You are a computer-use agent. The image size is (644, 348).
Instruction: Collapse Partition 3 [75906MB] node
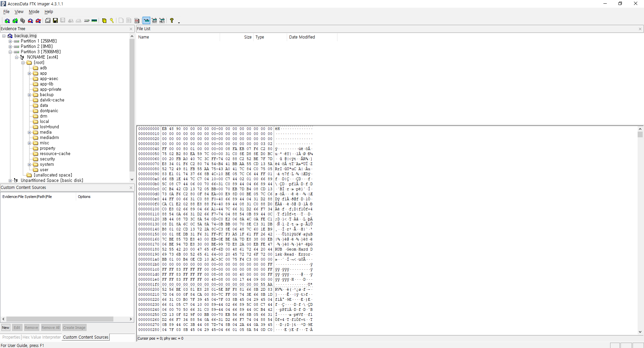point(10,52)
